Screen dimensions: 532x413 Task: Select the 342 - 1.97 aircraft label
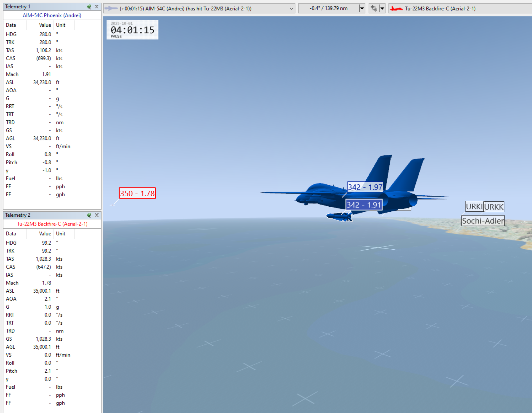point(365,187)
